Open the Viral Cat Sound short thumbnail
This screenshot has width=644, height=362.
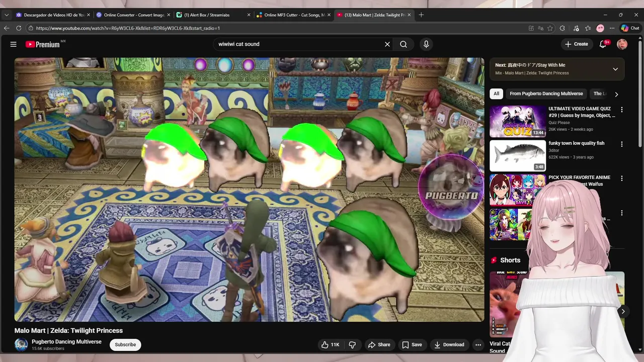coord(508,304)
